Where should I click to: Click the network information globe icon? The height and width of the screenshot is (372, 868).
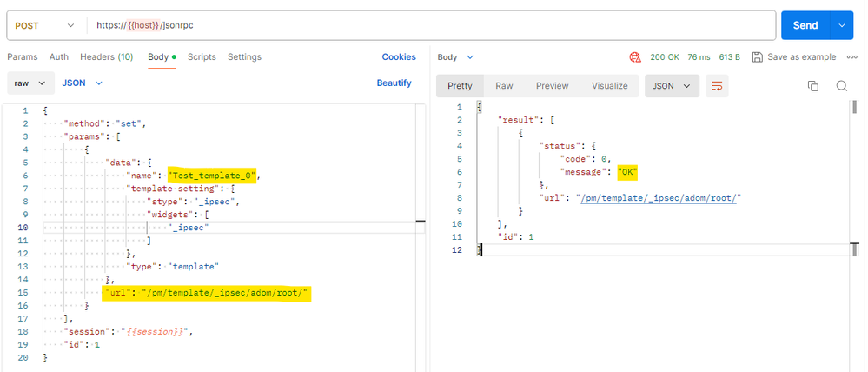pos(635,57)
